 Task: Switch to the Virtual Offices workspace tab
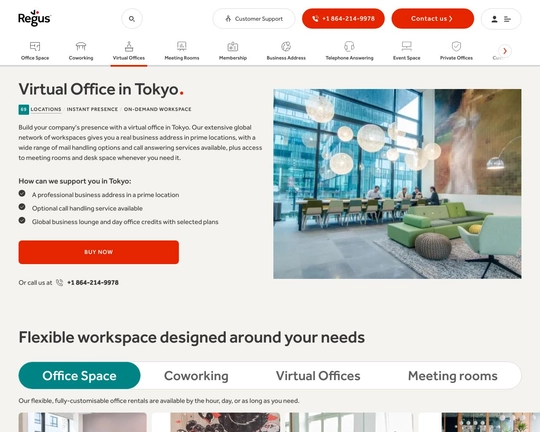pyautogui.click(x=318, y=376)
